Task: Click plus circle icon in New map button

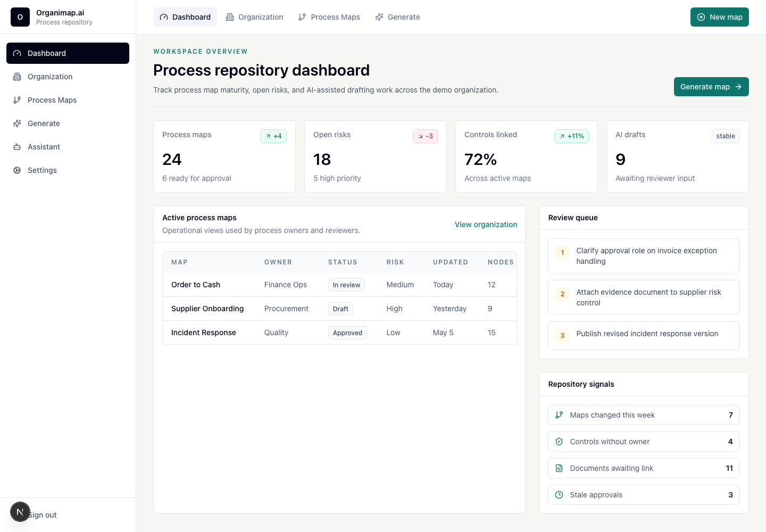Action: [701, 17]
